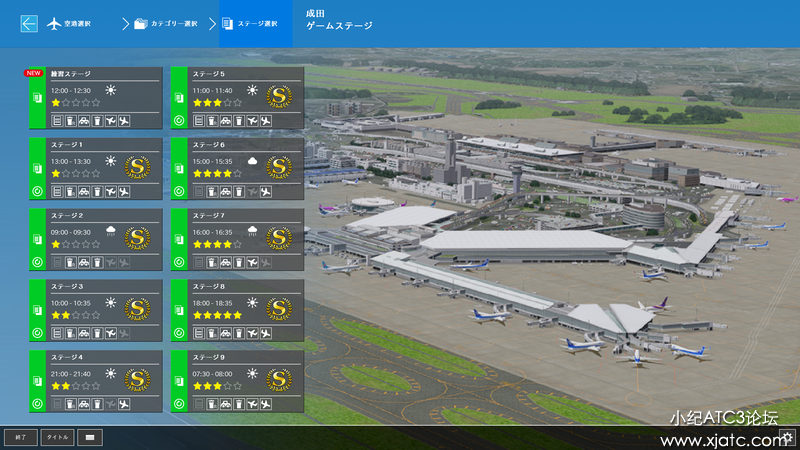Click the chevron before カテゴリー選択
The height and width of the screenshot is (450, 800).
(x=126, y=23)
